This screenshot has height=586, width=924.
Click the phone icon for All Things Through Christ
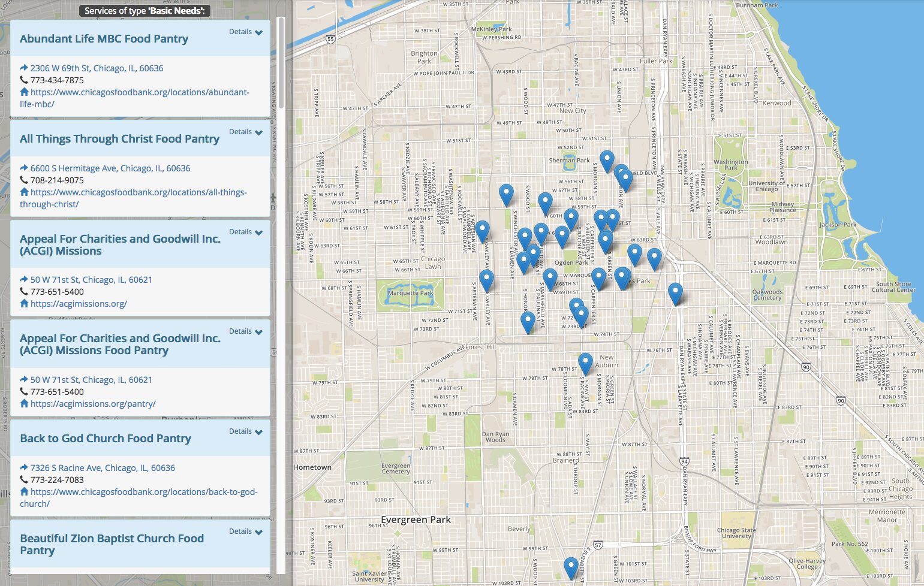[x=25, y=180]
